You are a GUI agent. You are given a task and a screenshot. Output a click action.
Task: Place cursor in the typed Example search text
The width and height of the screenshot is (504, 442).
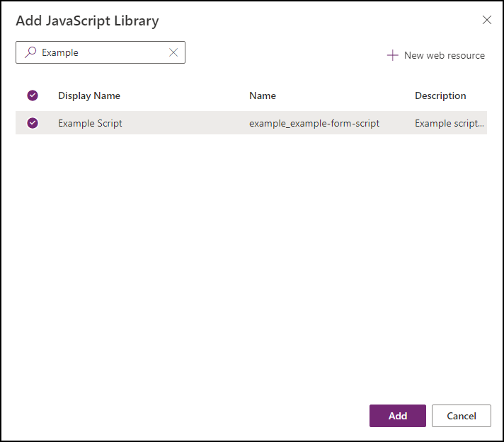[x=60, y=52]
